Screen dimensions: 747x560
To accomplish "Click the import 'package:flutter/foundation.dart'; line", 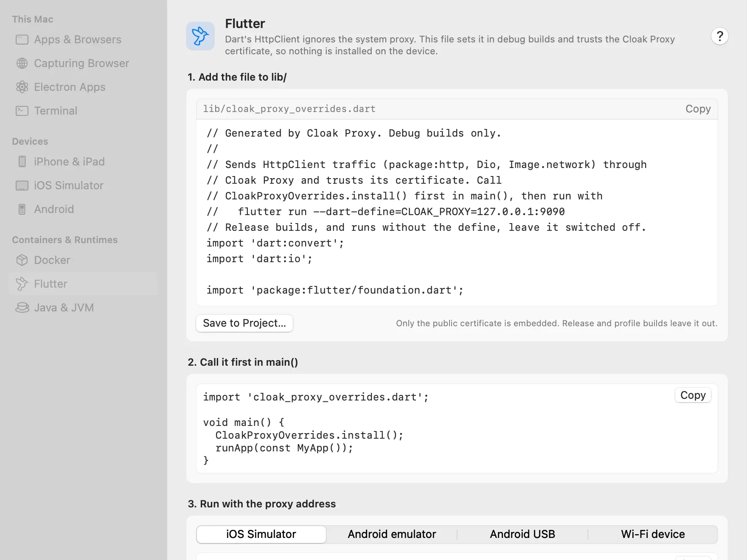I will [x=335, y=290].
